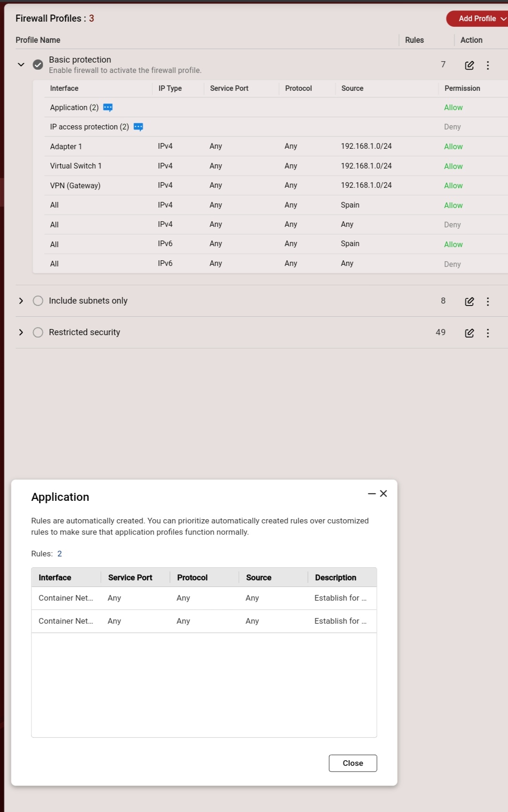Image resolution: width=508 pixels, height=812 pixels.
Task: Expand the Restricted security profile
Action: (21, 332)
